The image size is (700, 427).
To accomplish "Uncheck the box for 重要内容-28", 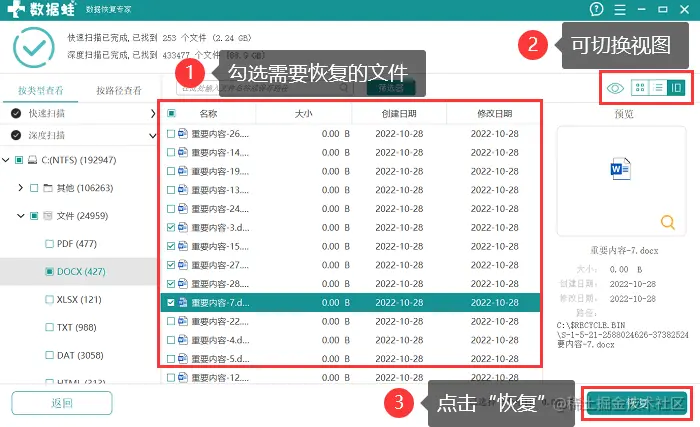I will (x=171, y=284).
